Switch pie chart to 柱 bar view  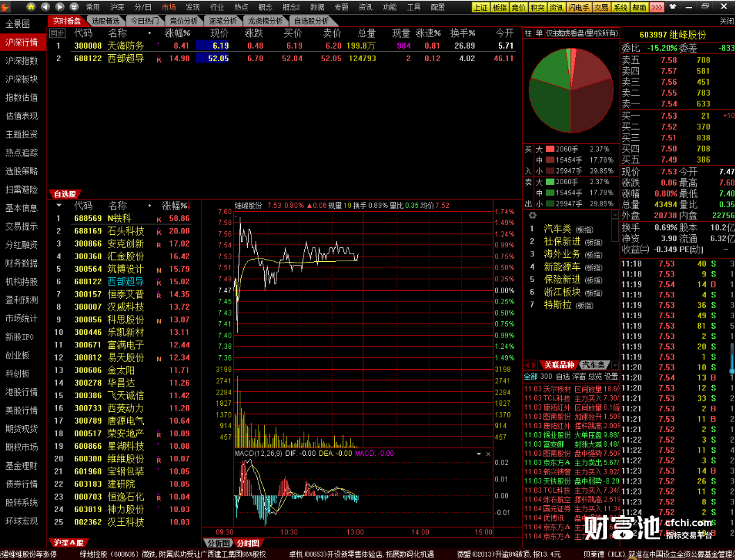click(x=528, y=33)
